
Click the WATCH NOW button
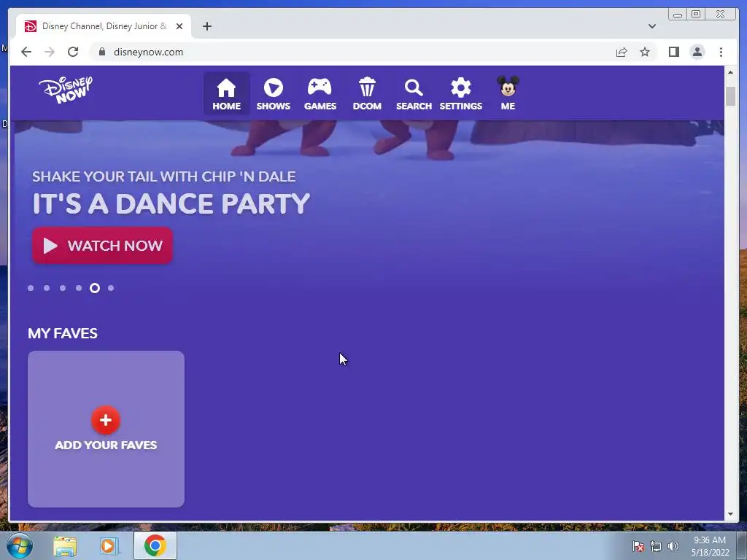pos(102,246)
